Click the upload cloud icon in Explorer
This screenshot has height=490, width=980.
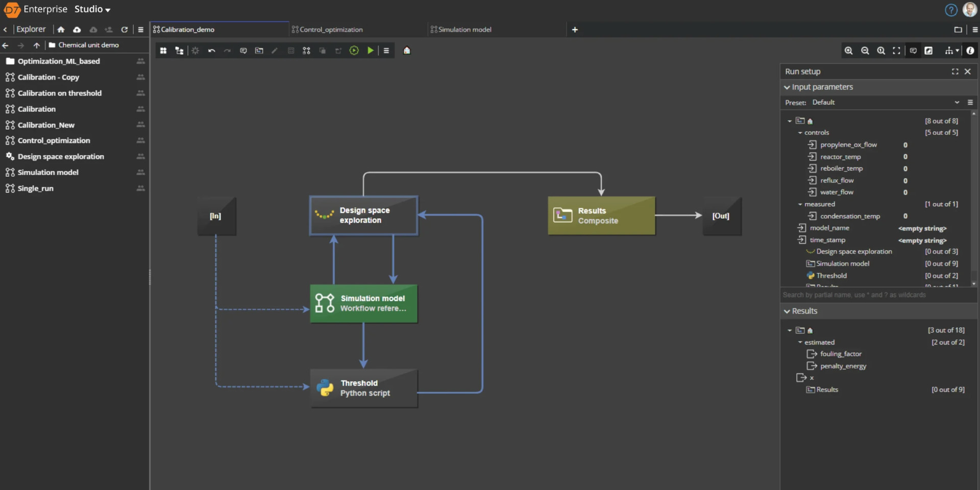(77, 30)
